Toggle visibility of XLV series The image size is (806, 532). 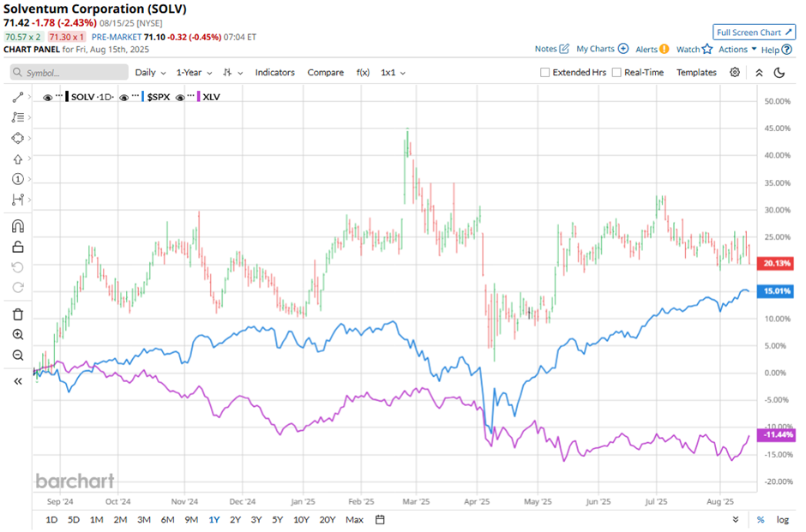point(180,98)
